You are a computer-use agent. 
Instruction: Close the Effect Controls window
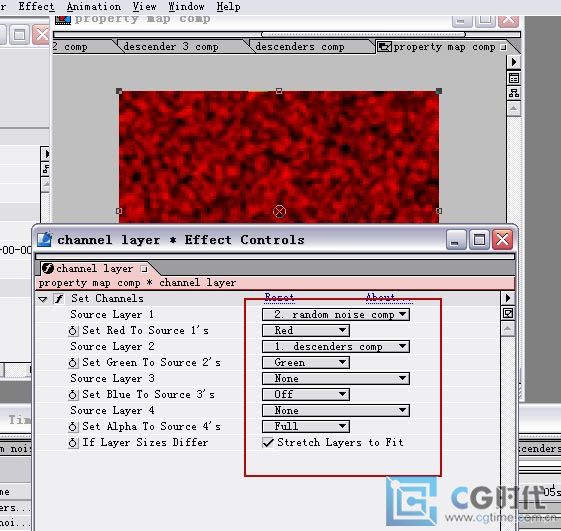[x=502, y=239]
